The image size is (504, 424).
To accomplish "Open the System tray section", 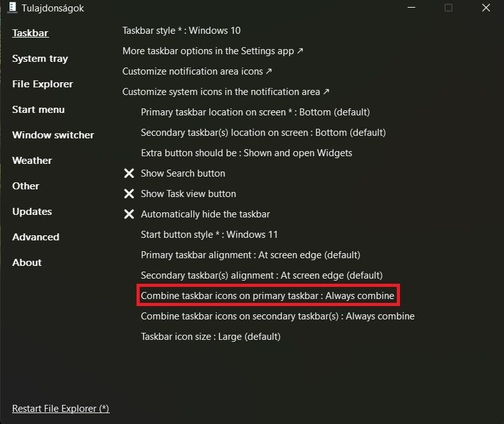I will [40, 59].
